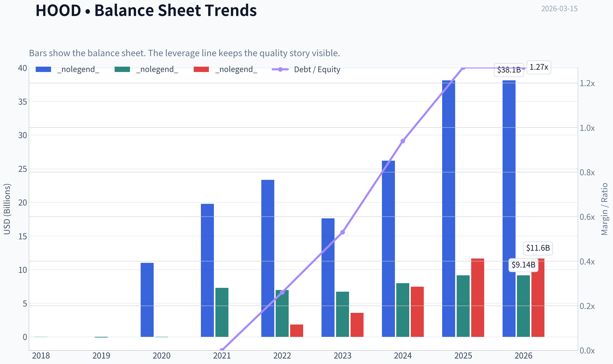The width and height of the screenshot is (613, 364).
Task: Click the USD (Billions) axis title
Action: [7, 209]
